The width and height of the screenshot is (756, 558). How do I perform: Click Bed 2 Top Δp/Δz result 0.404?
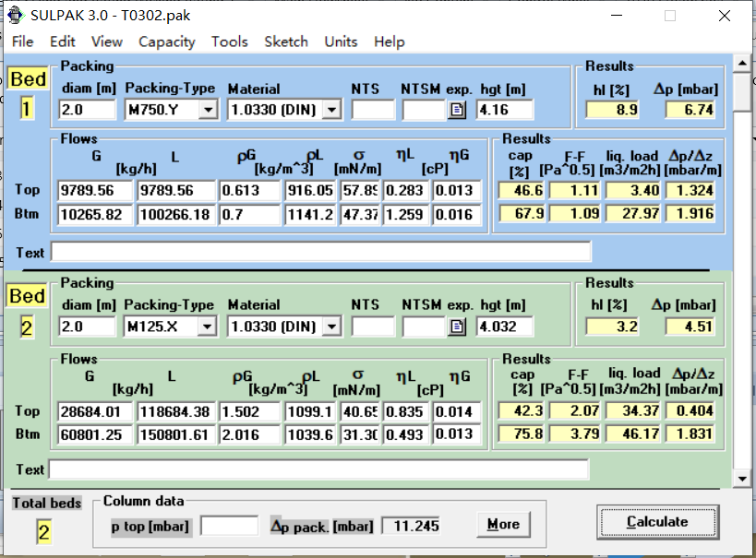pyautogui.click(x=690, y=410)
